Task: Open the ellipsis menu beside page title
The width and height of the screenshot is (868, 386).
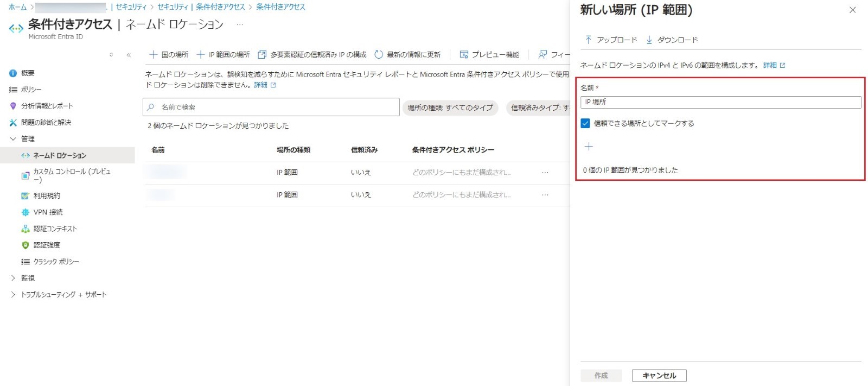Action: tap(240, 24)
